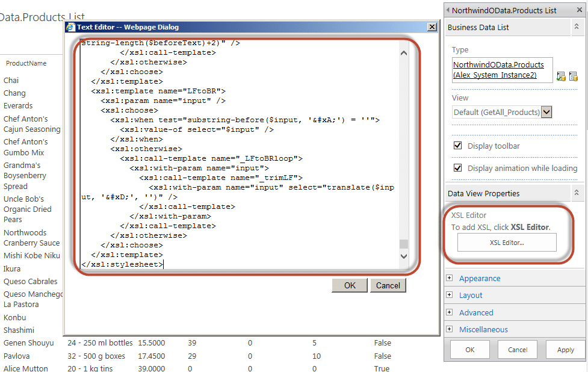Click the back arrow in tool pane header
The width and height of the screenshot is (588, 372).
(448, 10)
